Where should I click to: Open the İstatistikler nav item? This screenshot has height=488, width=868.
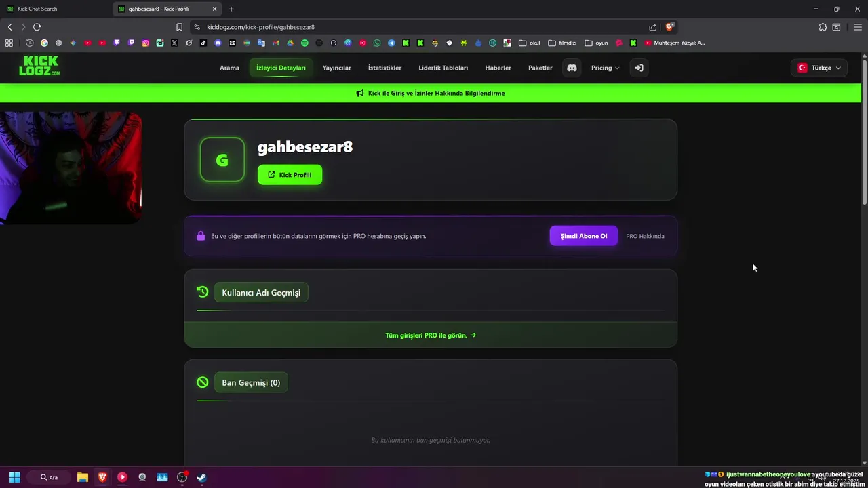(x=384, y=68)
